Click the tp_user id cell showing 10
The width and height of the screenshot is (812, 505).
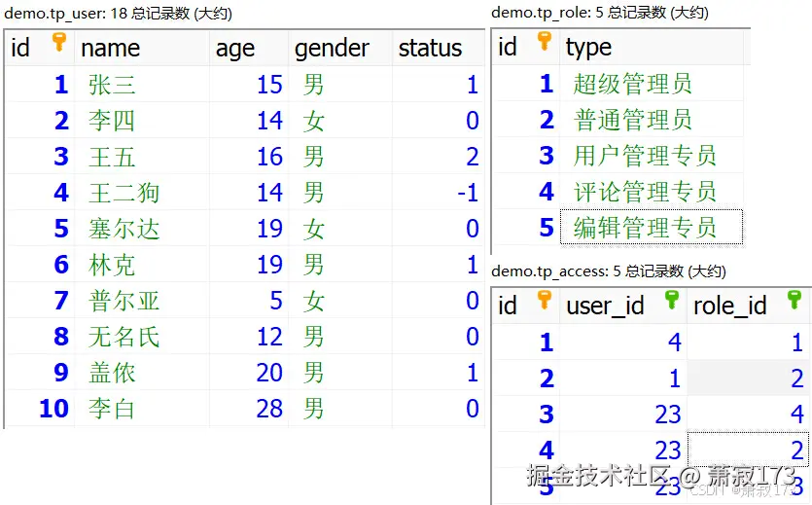pos(41,408)
